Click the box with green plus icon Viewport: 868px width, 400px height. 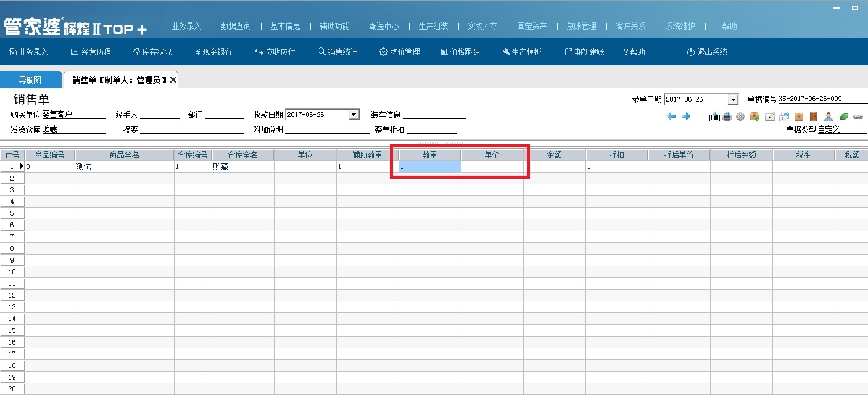pyautogui.click(x=754, y=116)
